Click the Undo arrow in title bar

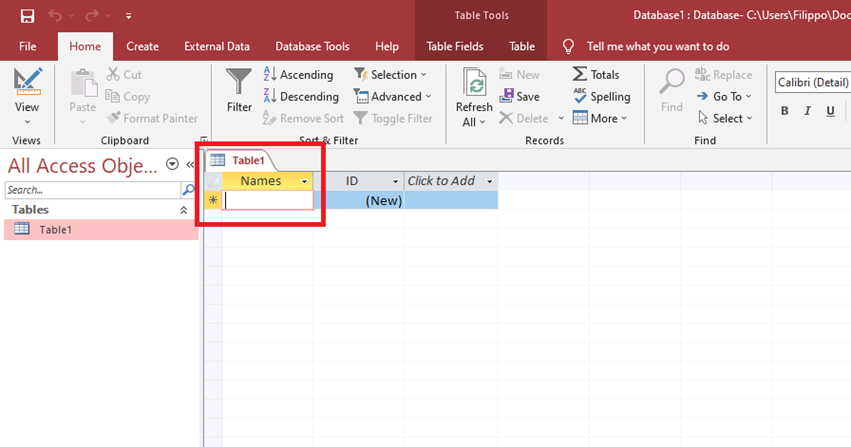pyautogui.click(x=55, y=16)
